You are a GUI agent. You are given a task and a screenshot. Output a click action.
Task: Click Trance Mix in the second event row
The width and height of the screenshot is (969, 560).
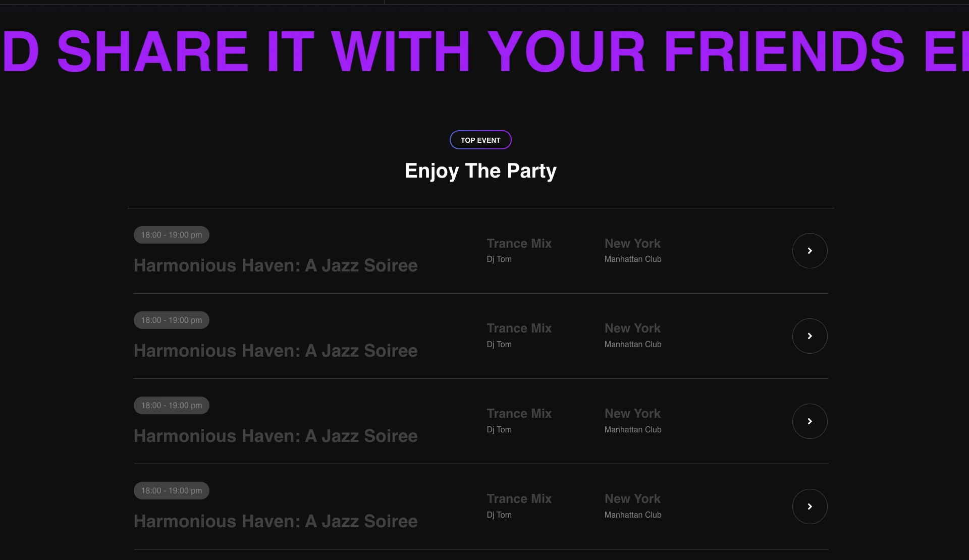tap(519, 328)
